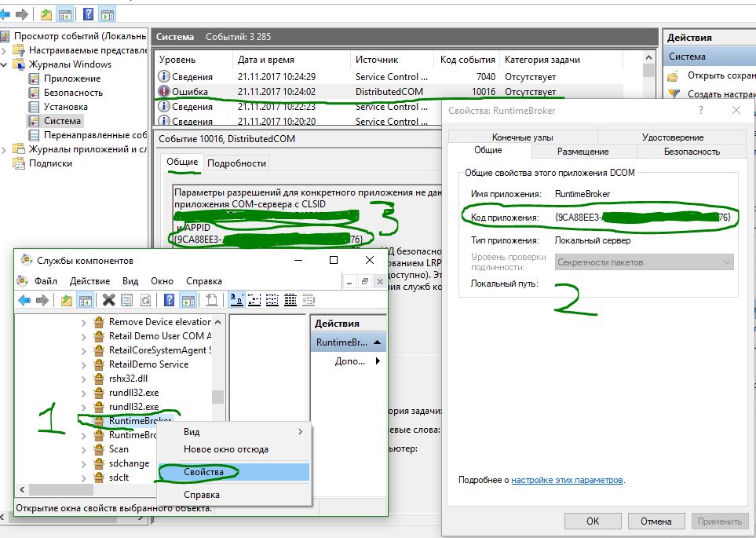Select the Безопасность log in the tree
The height and width of the screenshot is (538, 756).
[x=73, y=93]
